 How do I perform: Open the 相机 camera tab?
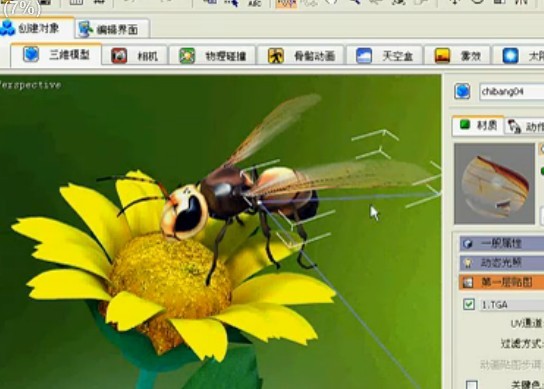(134, 56)
